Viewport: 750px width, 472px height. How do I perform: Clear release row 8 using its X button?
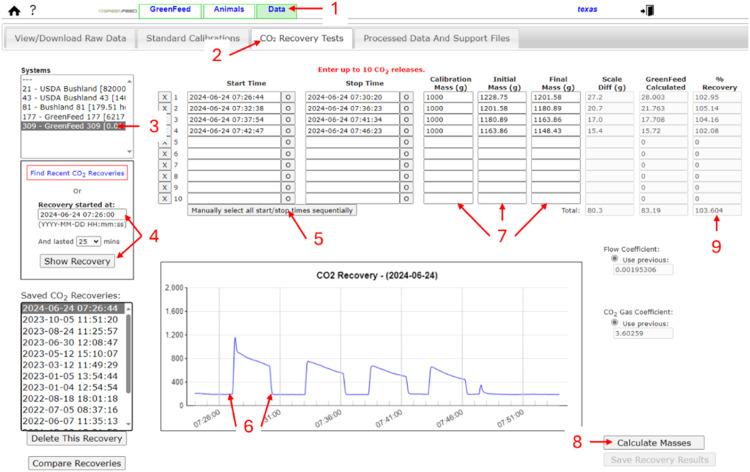165,176
